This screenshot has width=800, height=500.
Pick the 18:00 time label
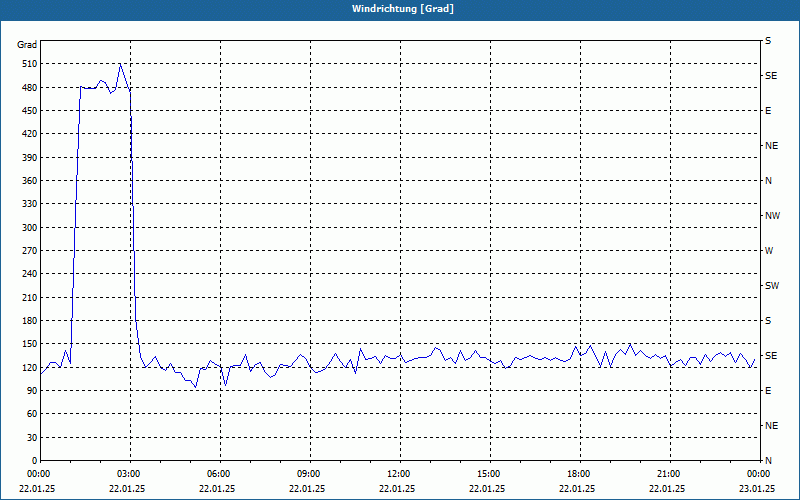coord(577,474)
